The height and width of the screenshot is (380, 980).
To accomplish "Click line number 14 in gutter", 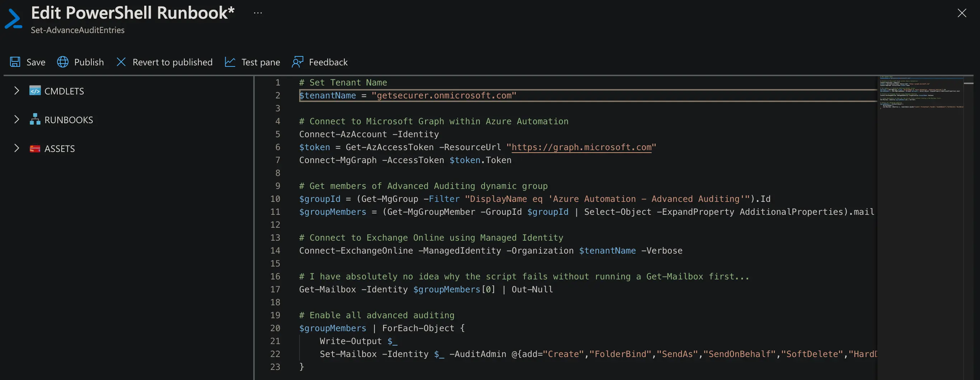I will tap(275, 251).
